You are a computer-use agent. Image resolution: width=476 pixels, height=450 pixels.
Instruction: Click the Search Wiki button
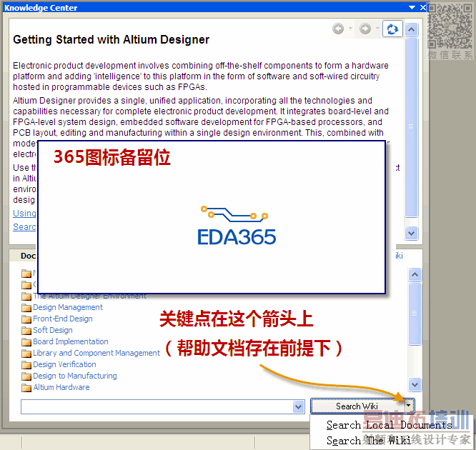[357, 406]
